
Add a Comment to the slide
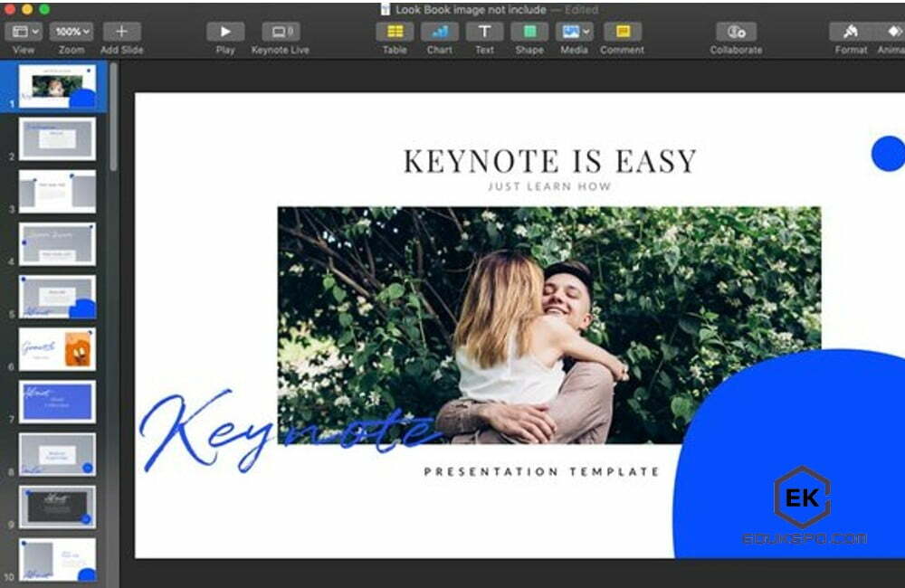(x=622, y=33)
